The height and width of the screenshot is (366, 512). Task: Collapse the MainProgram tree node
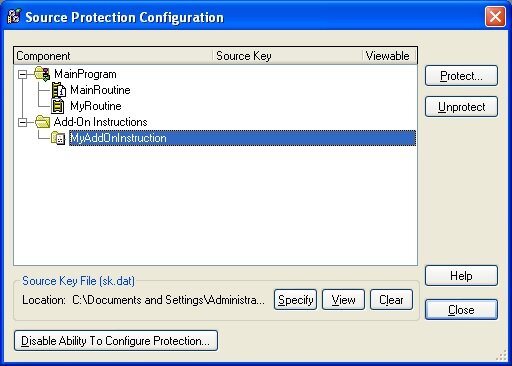pyautogui.click(x=22, y=74)
